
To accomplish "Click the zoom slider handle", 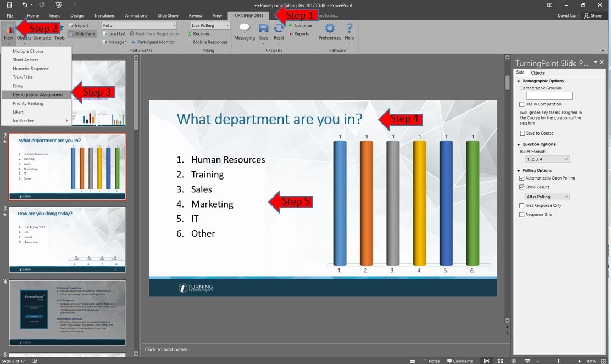I will 558,361.
